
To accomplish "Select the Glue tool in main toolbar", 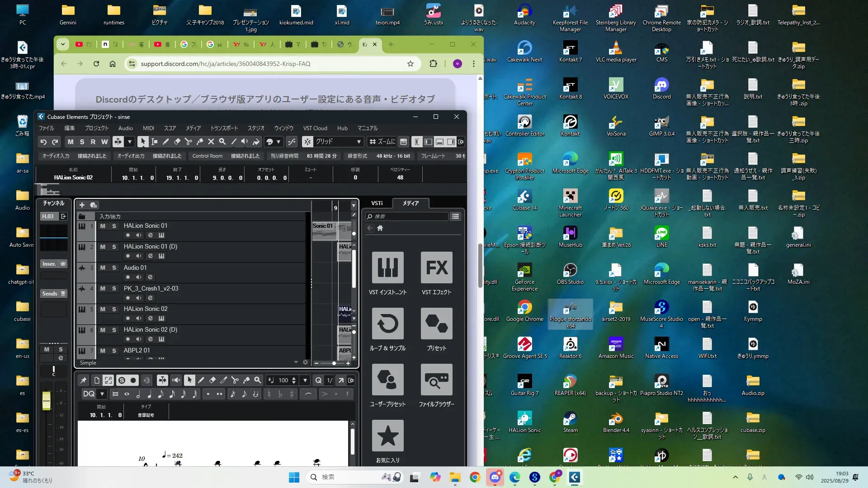I will pos(200,142).
